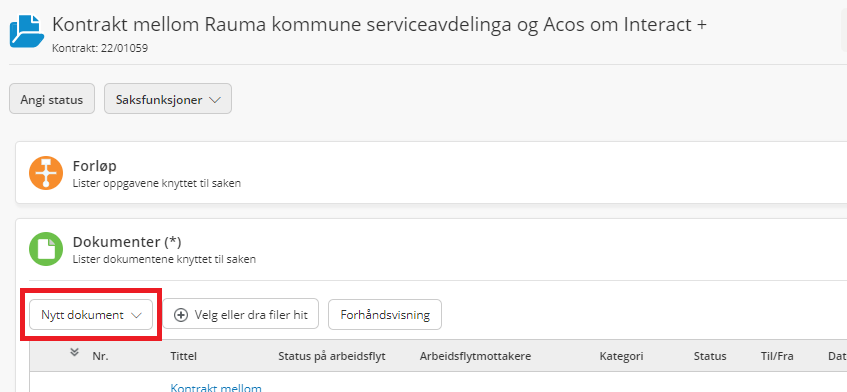This screenshot has width=847, height=392.
Task: Collapse the Dokumenter (*) panel heading
Action: click(x=126, y=242)
